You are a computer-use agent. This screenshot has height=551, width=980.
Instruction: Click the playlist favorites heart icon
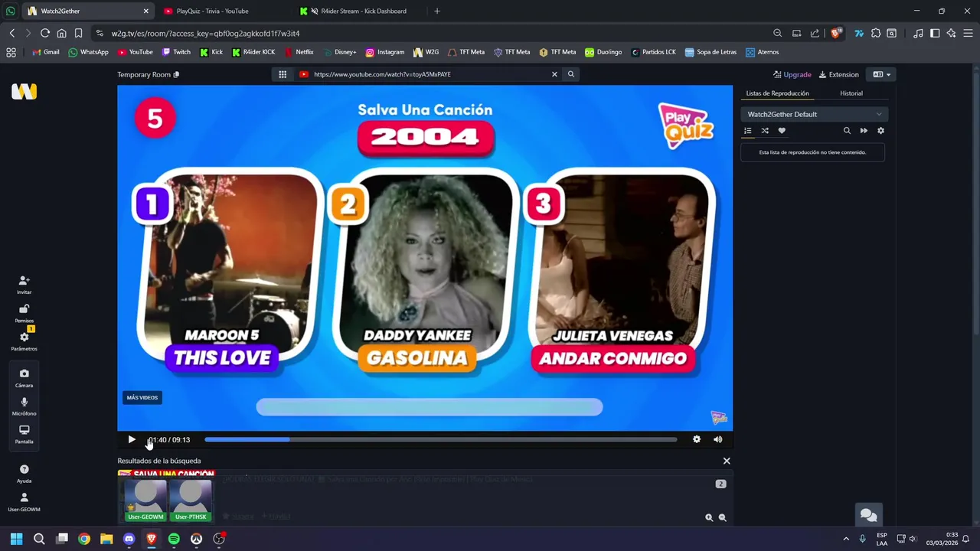point(782,131)
